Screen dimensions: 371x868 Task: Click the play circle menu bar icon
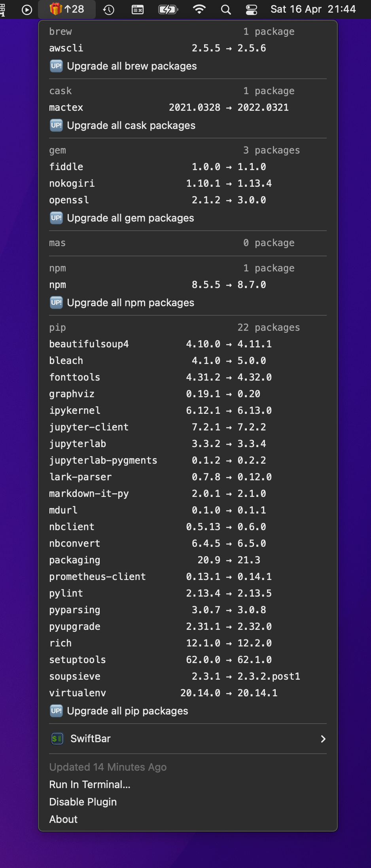pyautogui.click(x=27, y=9)
